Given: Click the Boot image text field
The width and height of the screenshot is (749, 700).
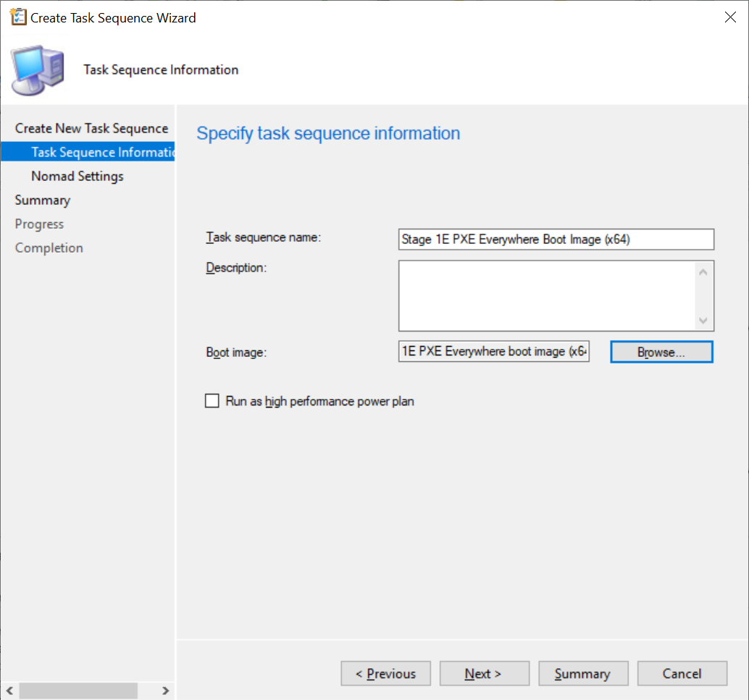Looking at the screenshot, I should pos(493,352).
